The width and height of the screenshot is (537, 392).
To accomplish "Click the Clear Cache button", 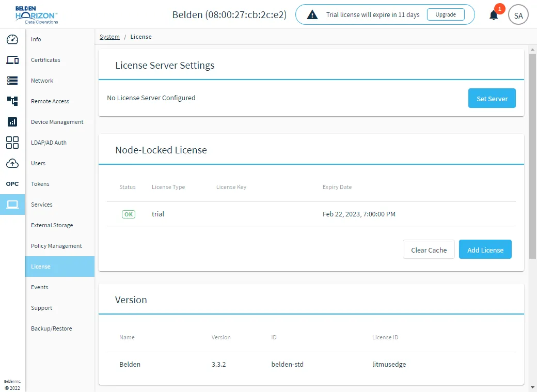I will [429, 249].
